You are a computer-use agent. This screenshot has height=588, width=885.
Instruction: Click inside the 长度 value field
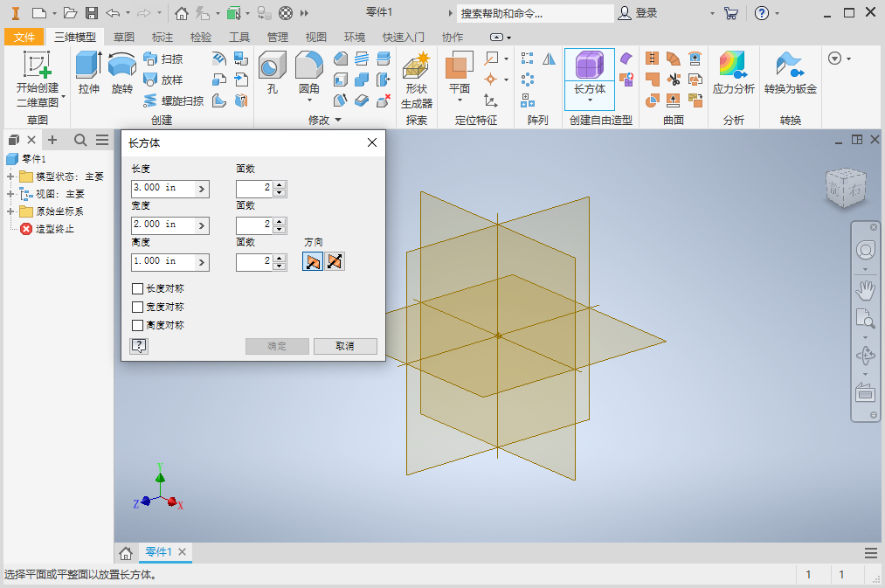click(162, 188)
